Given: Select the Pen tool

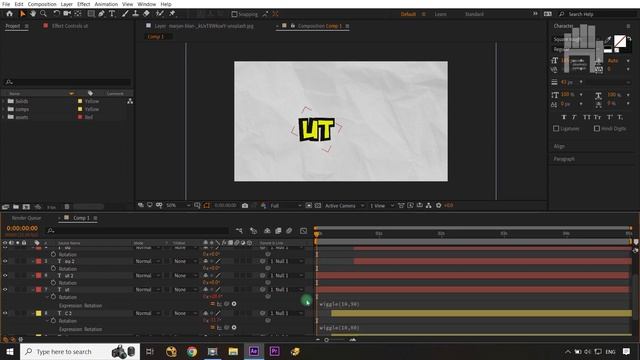Looking at the screenshot, I should click(x=101, y=14).
